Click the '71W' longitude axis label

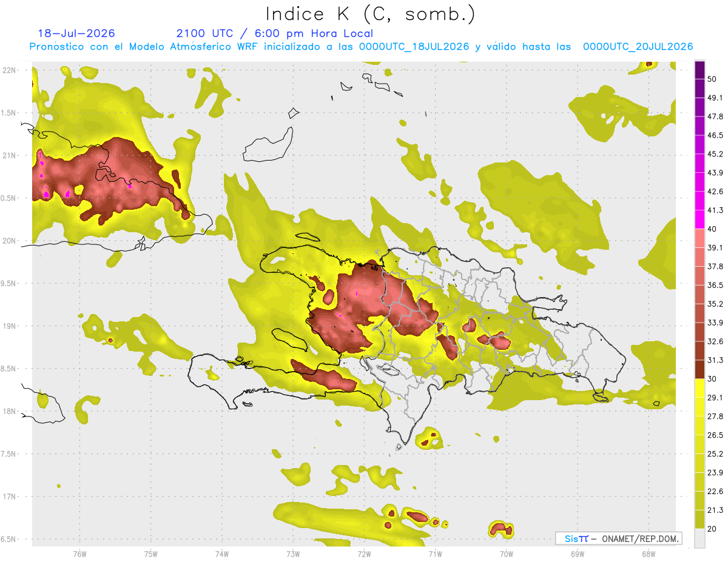(x=435, y=554)
